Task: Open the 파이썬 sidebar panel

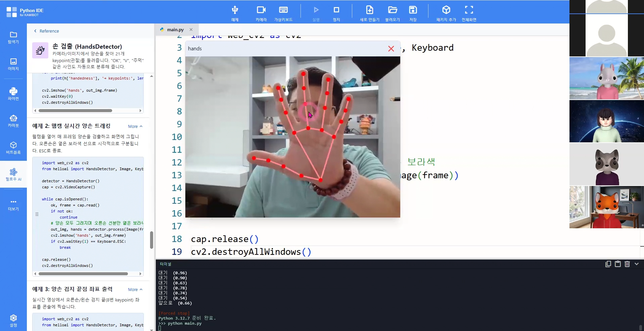Action: pyautogui.click(x=13, y=94)
